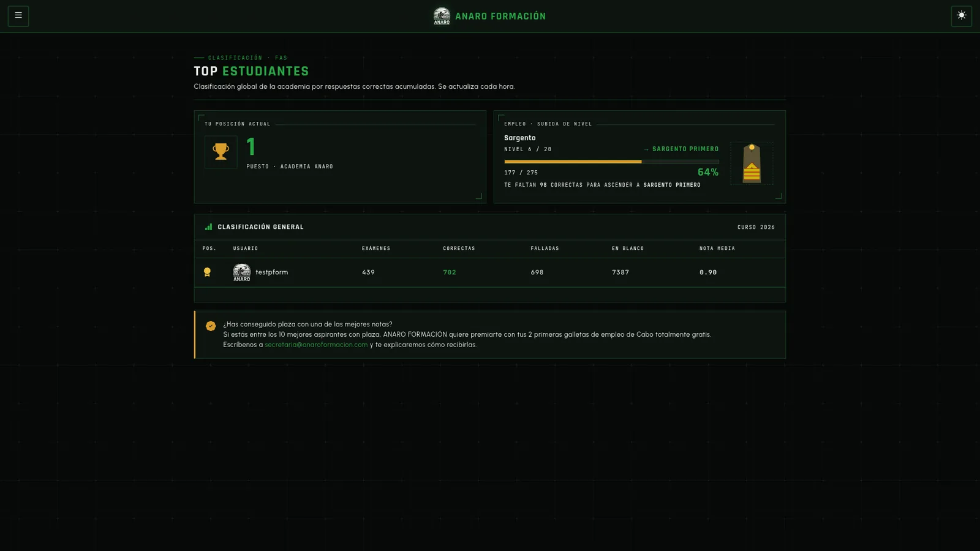Click the PUESTO · ACADEMIA ANARO label
This screenshot has width=980, height=551.
(290, 167)
